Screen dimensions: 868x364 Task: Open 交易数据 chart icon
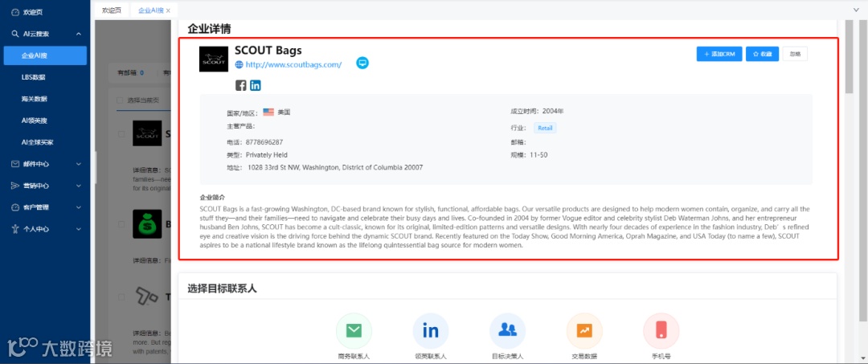point(584,331)
